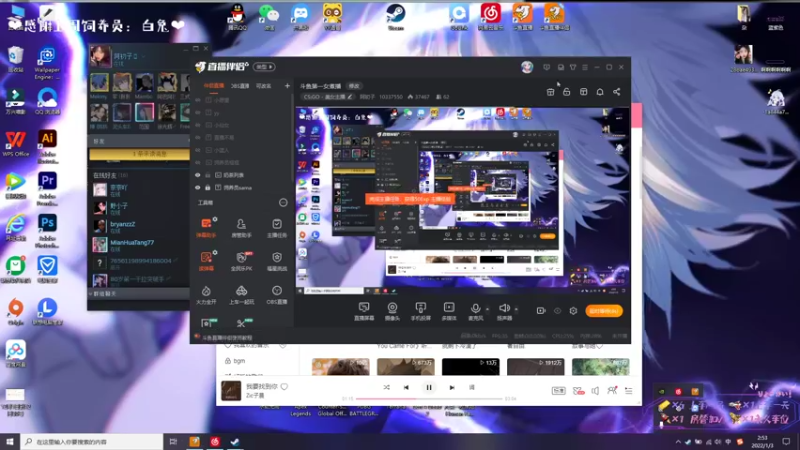Screen dimensions: 800x450
Task: Go to the previous track
Action: [406, 387]
